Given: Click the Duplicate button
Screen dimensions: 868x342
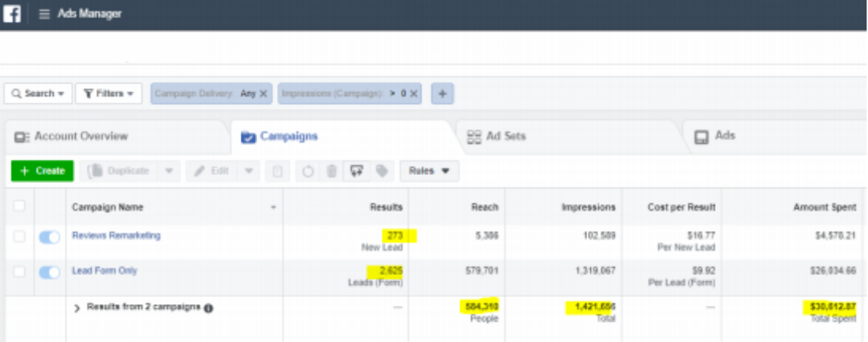Looking at the screenshot, I should [119, 171].
